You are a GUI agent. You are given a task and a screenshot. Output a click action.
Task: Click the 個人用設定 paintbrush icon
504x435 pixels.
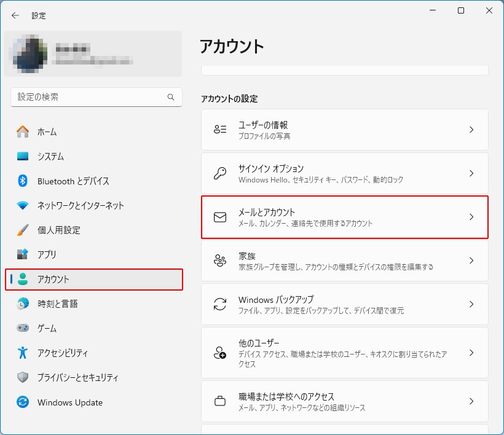pyautogui.click(x=23, y=230)
